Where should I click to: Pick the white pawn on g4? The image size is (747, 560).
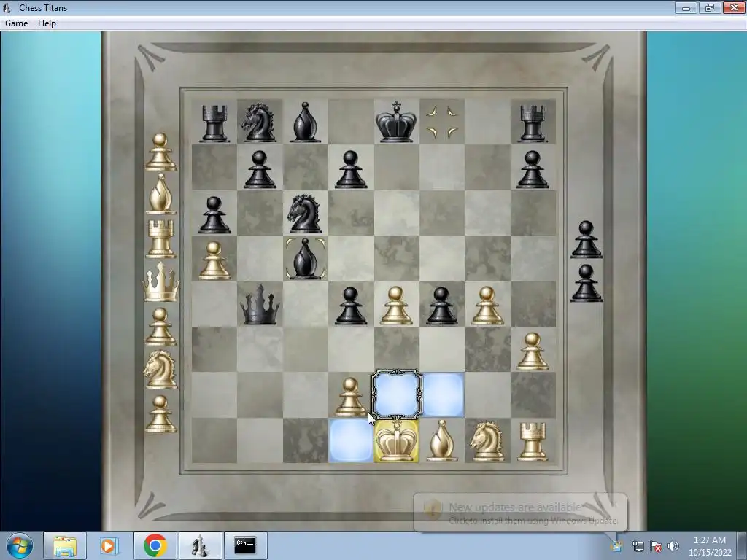coord(487,306)
